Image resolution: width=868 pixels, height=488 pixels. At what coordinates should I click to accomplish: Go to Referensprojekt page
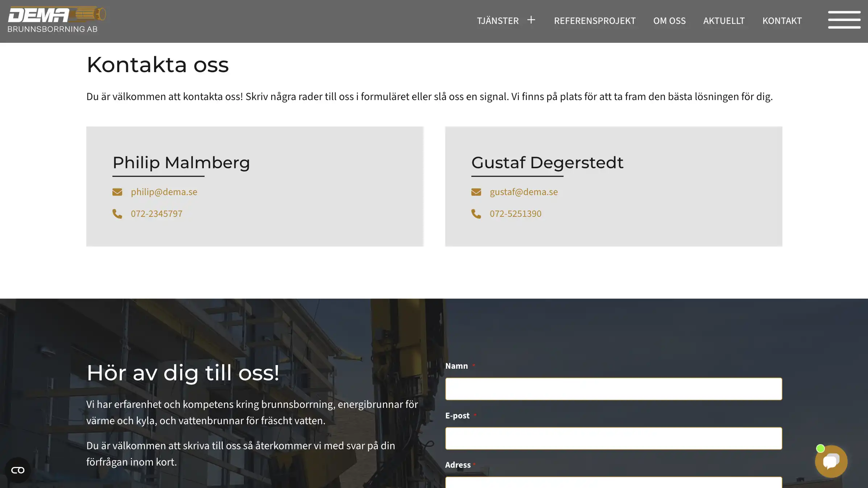[x=595, y=21]
